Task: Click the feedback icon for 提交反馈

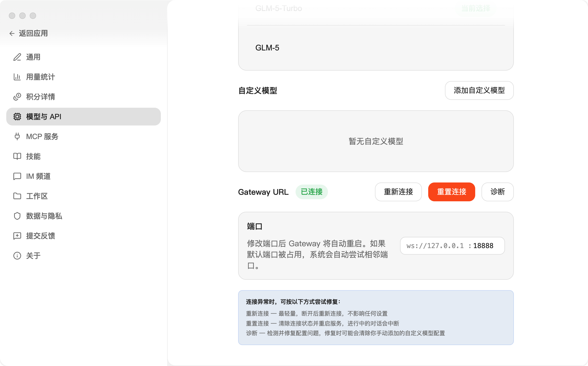Action: pyautogui.click(x=17, y=236)
